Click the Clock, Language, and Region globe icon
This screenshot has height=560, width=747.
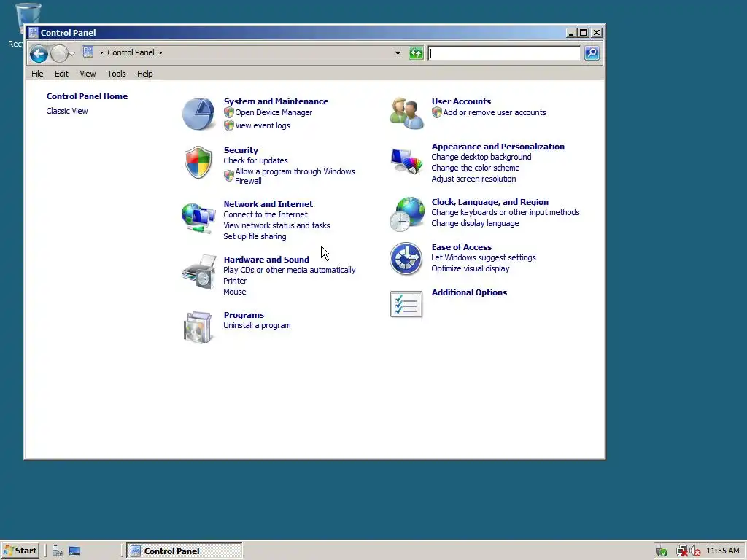pyautogui.click(x=406, y=214)
